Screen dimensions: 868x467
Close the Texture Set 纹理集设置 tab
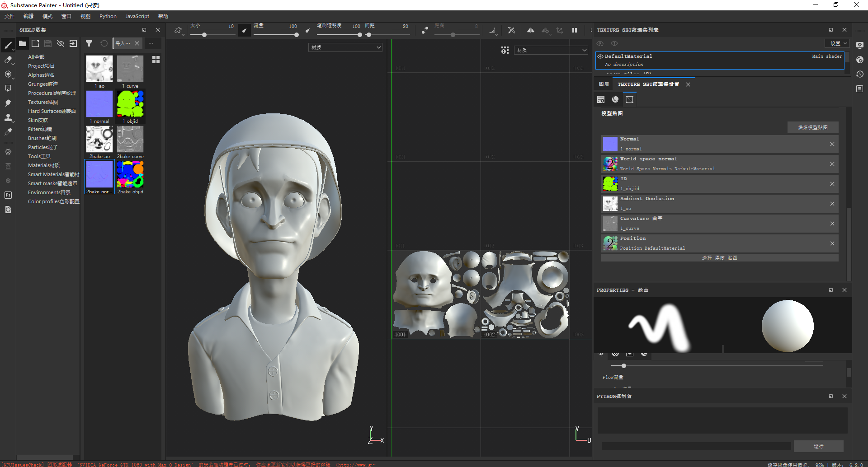coord(688,84)
